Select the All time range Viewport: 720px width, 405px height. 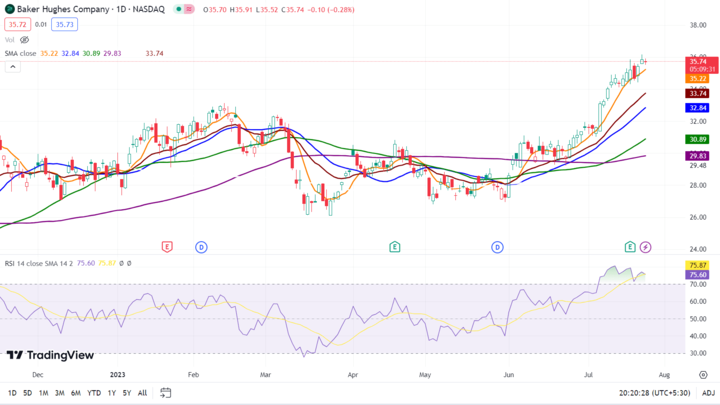pos(142,393)
